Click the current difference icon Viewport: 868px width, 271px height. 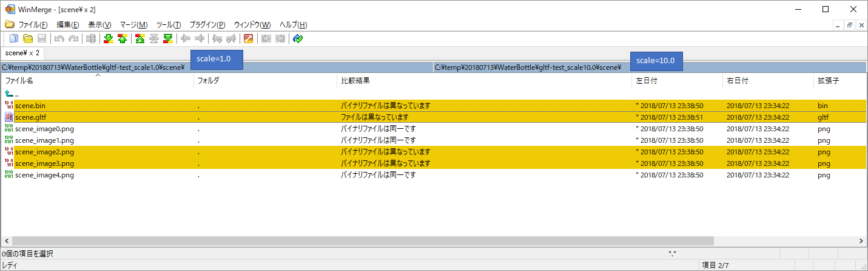click(154, 39)
